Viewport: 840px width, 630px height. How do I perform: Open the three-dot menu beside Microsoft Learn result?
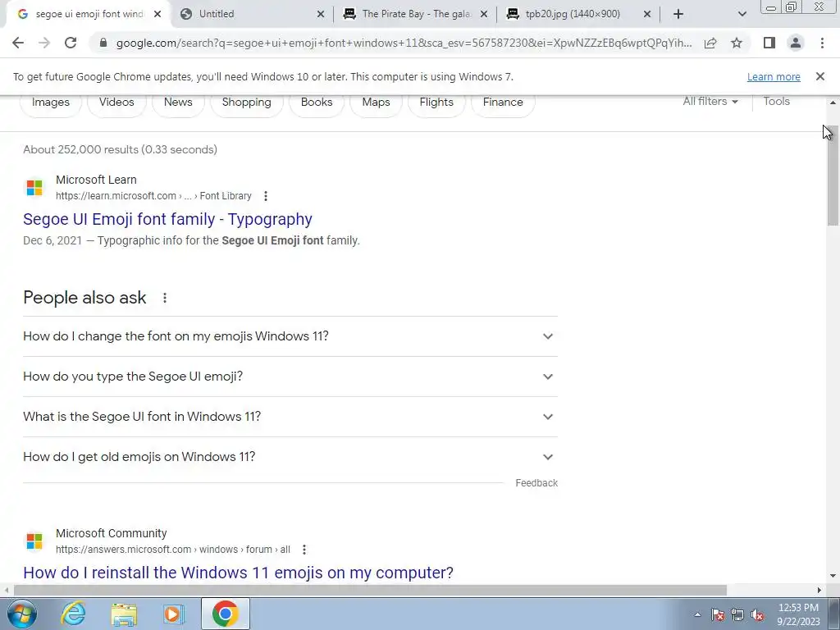266,196
